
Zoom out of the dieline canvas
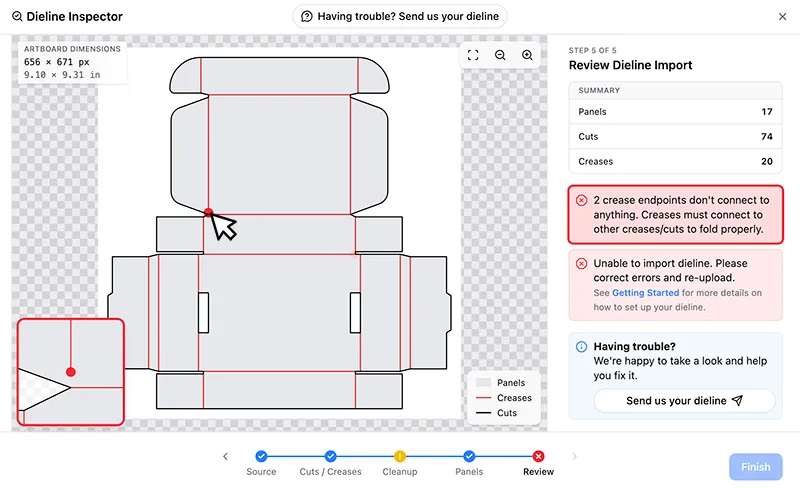click(500, 55)
